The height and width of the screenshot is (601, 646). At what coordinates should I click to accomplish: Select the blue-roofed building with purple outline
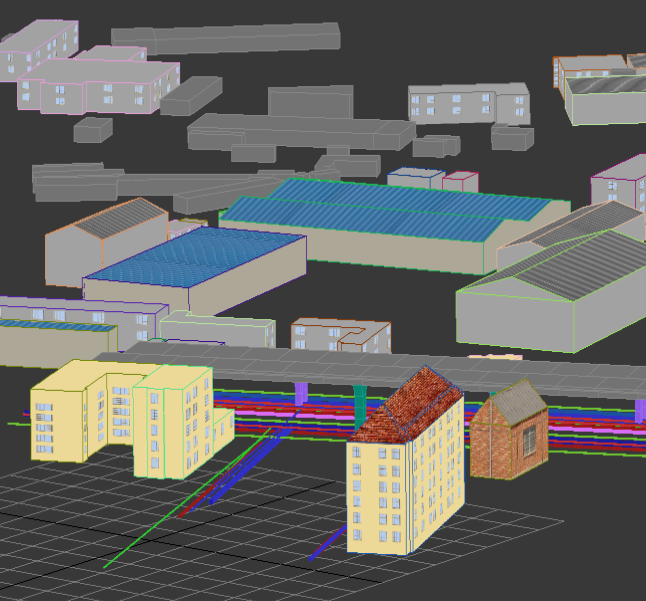194,269
